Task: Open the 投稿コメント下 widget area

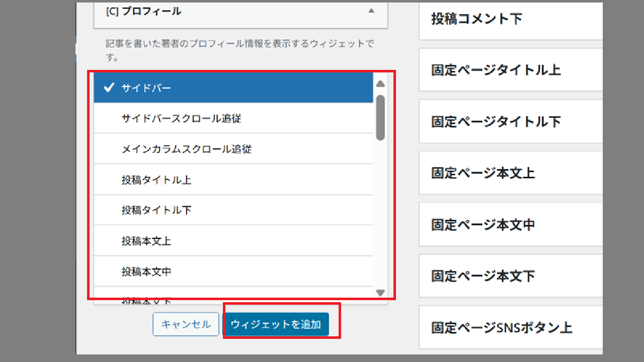Action: (511, 20)
